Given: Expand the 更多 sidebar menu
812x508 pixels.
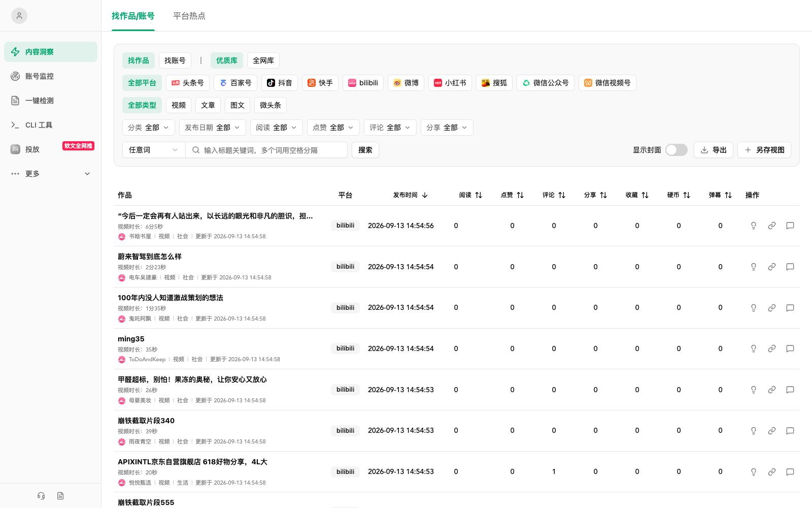Looking at the screenshot, I should tap(51, 174).
